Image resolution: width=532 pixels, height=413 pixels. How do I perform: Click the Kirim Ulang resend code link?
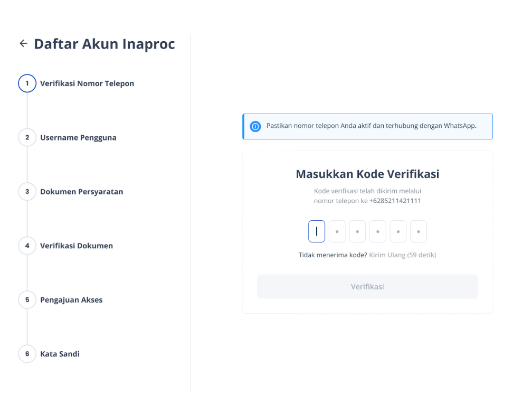coord(387,255)
